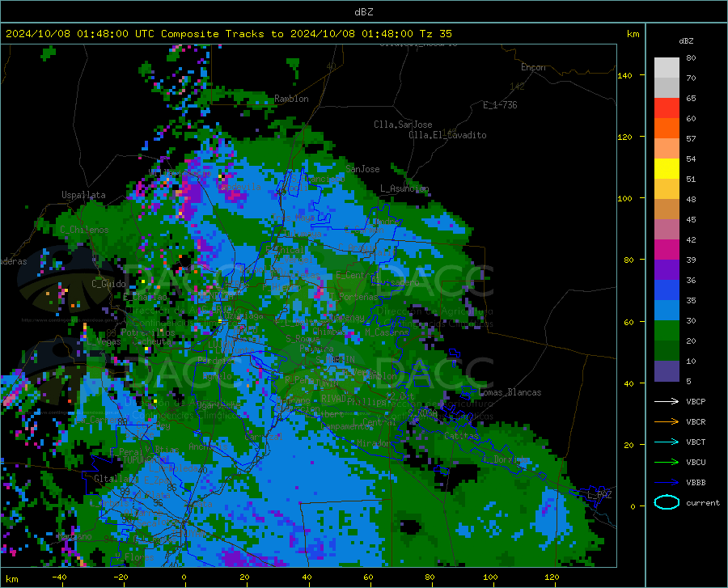Click the 'Lomas_Blancas' place label
This screenshot has height=588, width=728.
510,392
